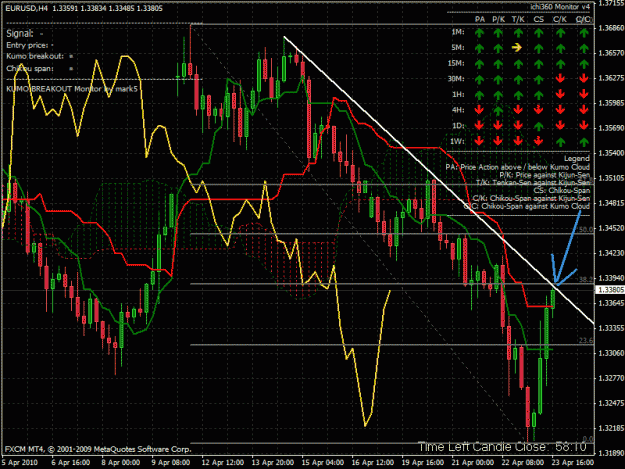625x469 pixels.
Task: Click the 5M row PA green up arrow
Action: [479, 48]
